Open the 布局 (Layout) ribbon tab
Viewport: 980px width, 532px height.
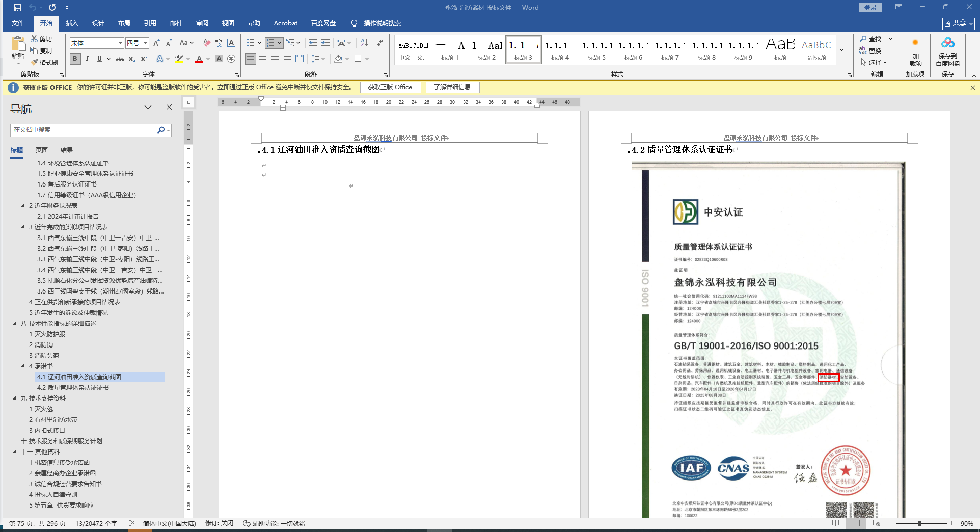pos(124,23)
